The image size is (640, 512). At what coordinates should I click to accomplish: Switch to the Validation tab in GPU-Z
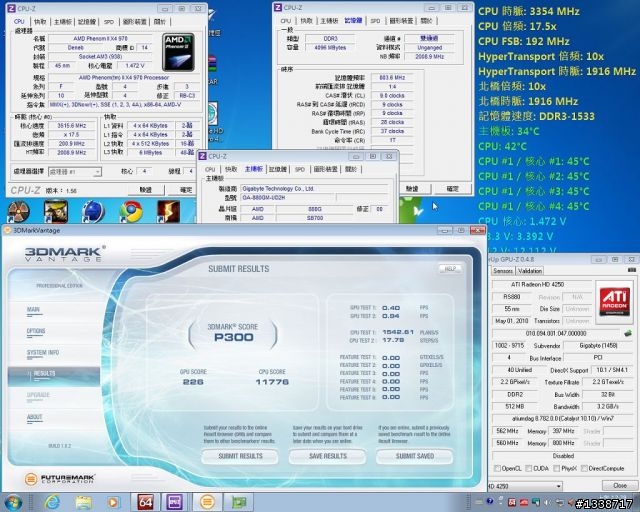pyautogui.click(x=530, y=271)
